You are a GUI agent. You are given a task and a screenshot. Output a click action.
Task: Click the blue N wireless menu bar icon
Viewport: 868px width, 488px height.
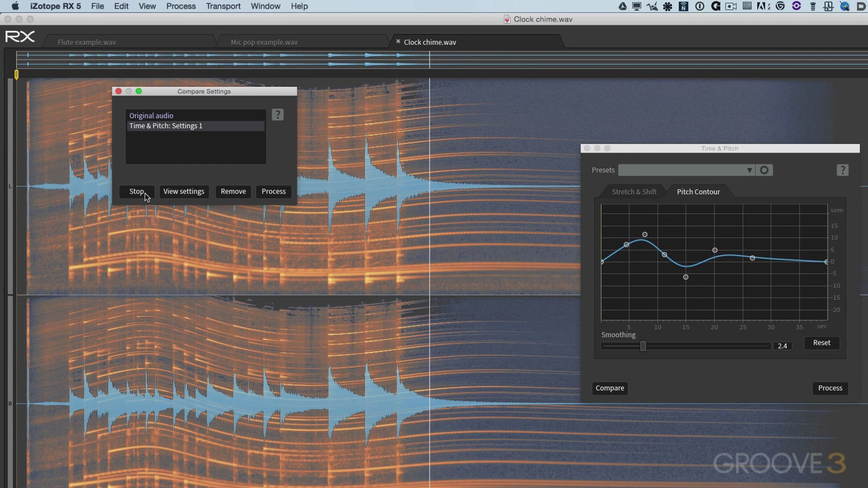click(684, 6)
